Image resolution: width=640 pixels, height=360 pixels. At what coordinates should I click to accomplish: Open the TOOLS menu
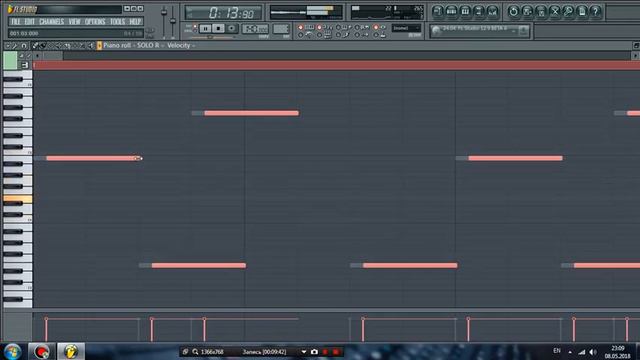pos(118,22)
